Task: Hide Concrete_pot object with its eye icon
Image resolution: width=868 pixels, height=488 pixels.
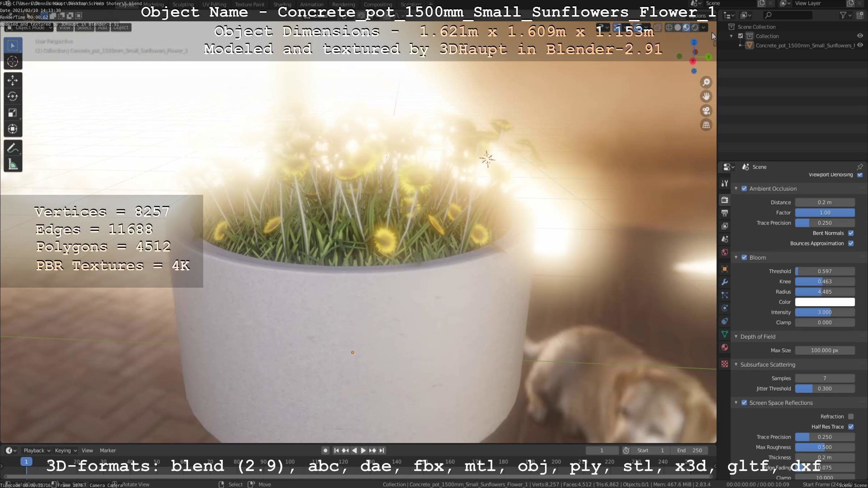Action: [x=860, y=45]
